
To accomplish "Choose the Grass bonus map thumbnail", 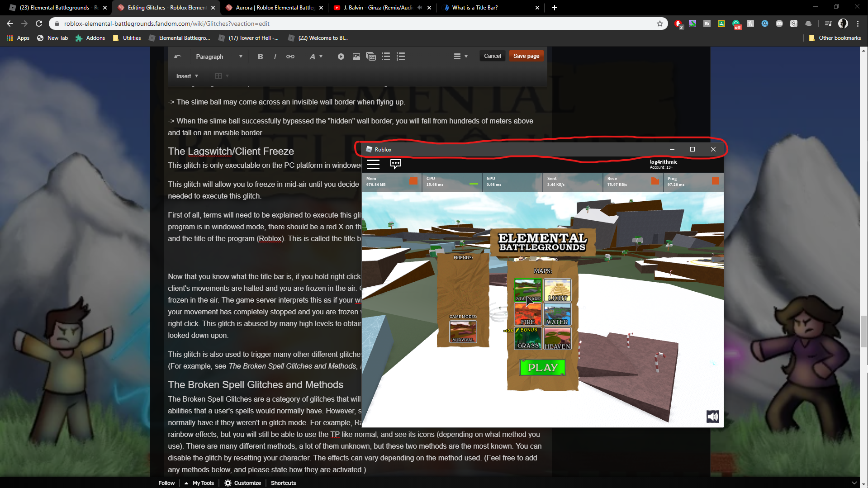I will (x=528, y=338).
